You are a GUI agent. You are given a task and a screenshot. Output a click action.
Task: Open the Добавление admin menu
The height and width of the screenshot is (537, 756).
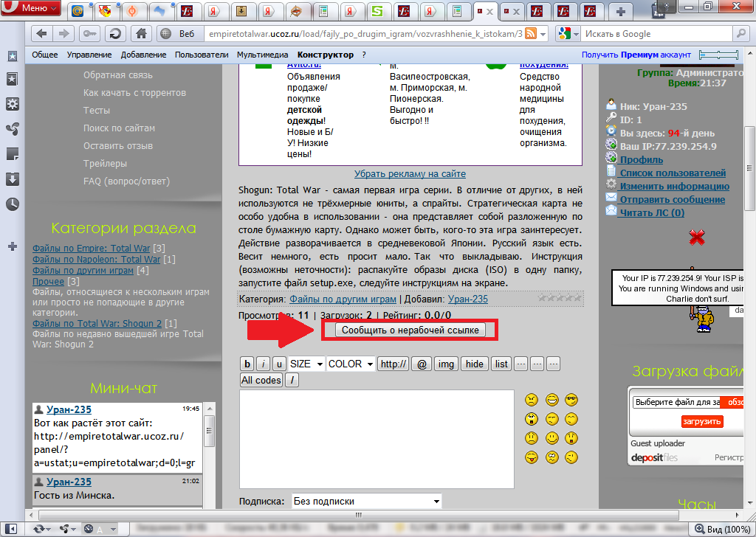point(144,55)
